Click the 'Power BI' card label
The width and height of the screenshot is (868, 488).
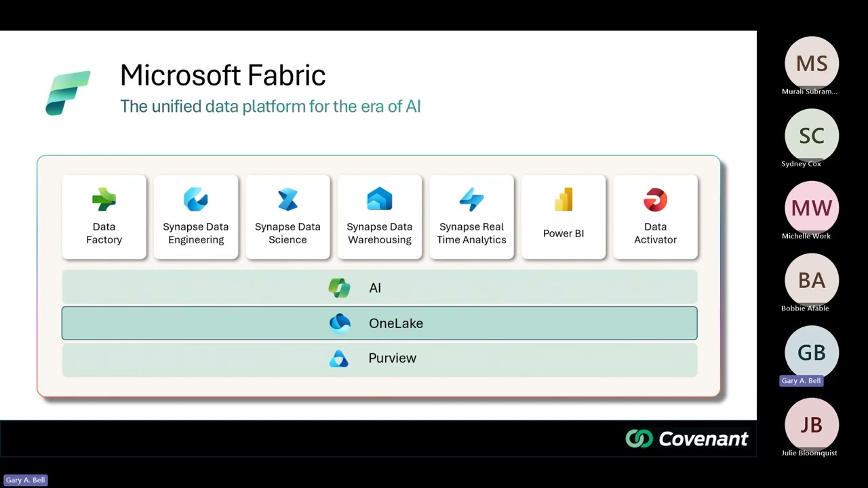coord(564,233)
